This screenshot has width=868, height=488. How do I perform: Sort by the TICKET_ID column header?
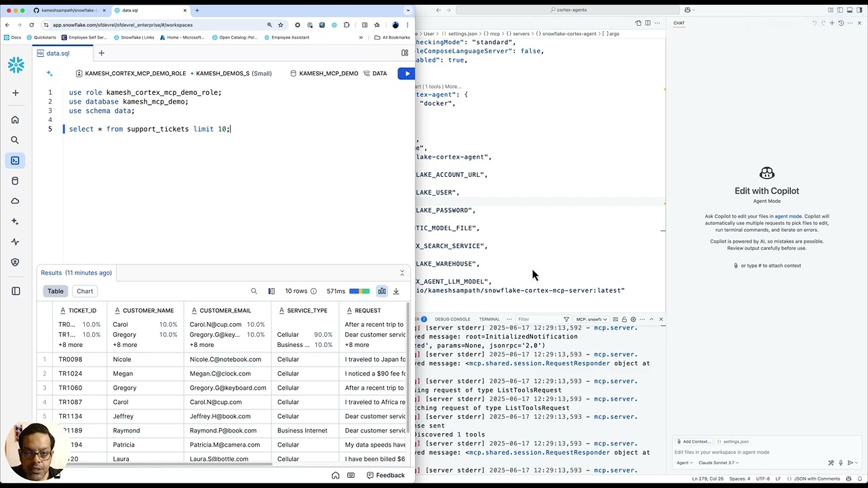click(79, 310)
